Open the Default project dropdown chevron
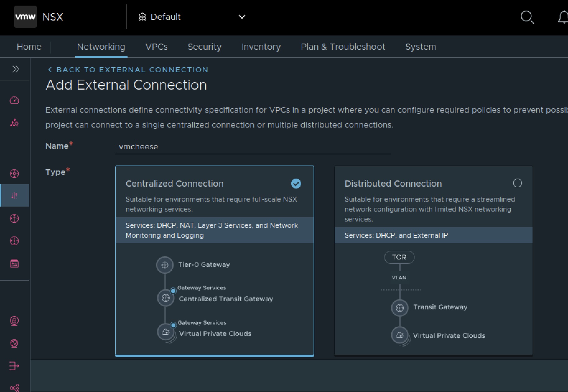The image size is (568, 392). (x=242, y=17)
